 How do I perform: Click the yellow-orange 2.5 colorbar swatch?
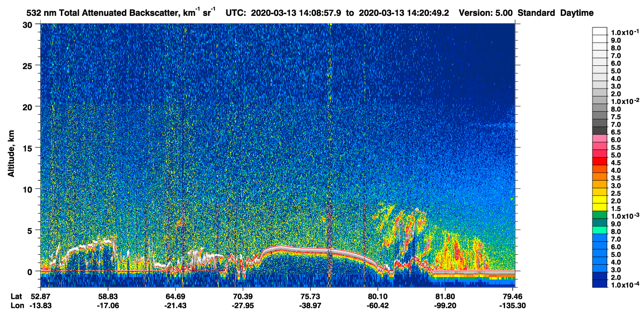[600, 193]
